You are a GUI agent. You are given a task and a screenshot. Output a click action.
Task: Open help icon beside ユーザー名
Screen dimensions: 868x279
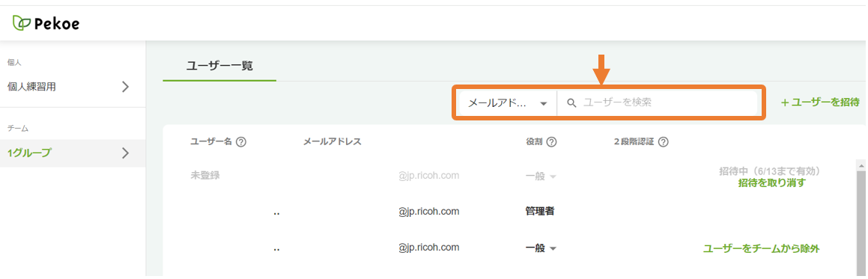tap(241, 142)
